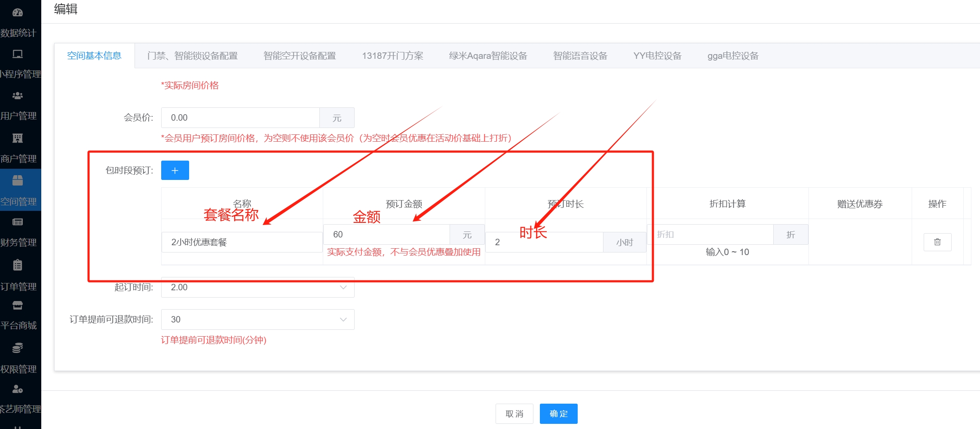
Task: Switch to 门禁、智能锁设备配置 tab
Action: pyautogui.click(x=192, y=56)
